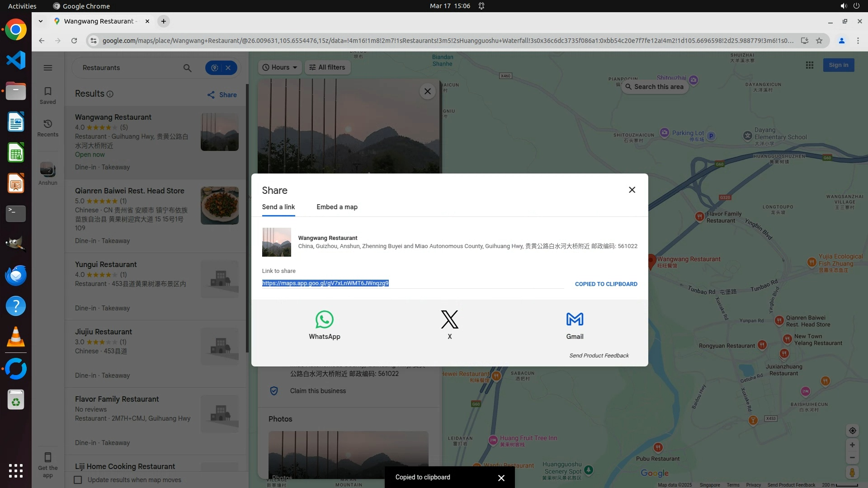Share via X icon

tap(449, 319)
